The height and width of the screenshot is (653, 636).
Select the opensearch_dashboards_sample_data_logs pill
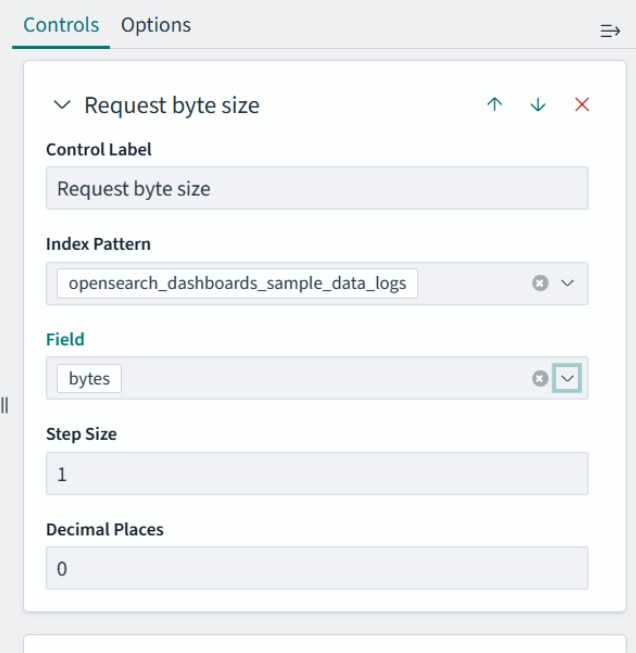click(x=237, y=283)
